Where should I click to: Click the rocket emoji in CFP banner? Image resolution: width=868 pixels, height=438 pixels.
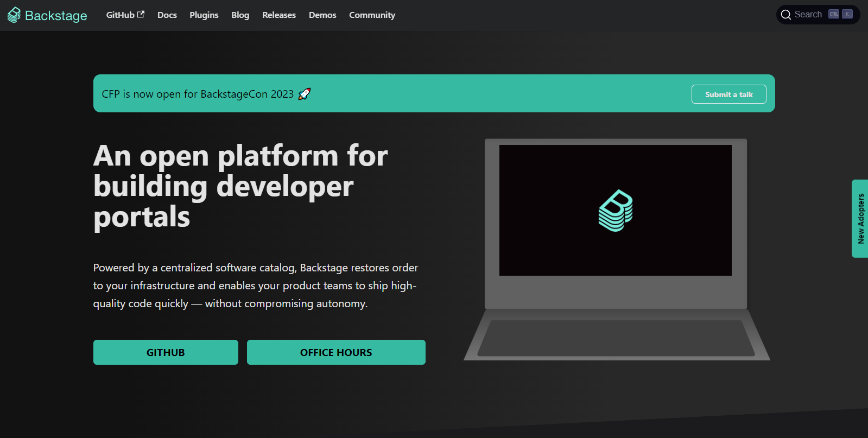tap(305, 94)
